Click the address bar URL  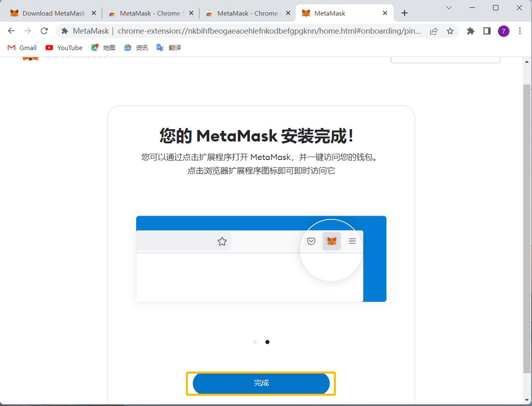[x=269, y=31]
